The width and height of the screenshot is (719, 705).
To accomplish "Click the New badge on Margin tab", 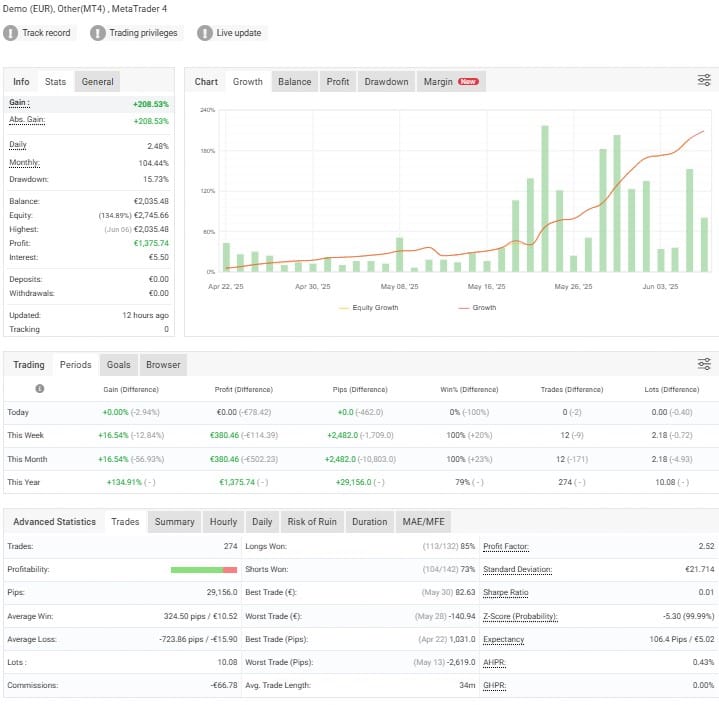I will (468, 82).
